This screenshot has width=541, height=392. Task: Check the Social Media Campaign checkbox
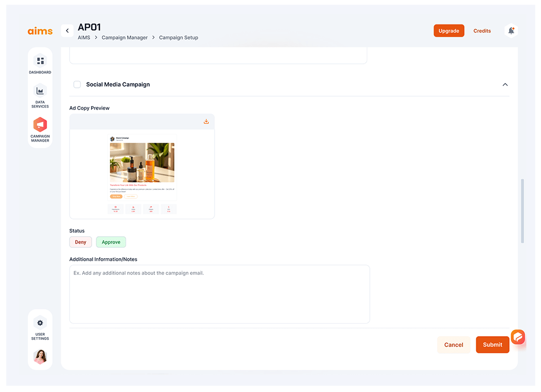[x=77, y=85]
